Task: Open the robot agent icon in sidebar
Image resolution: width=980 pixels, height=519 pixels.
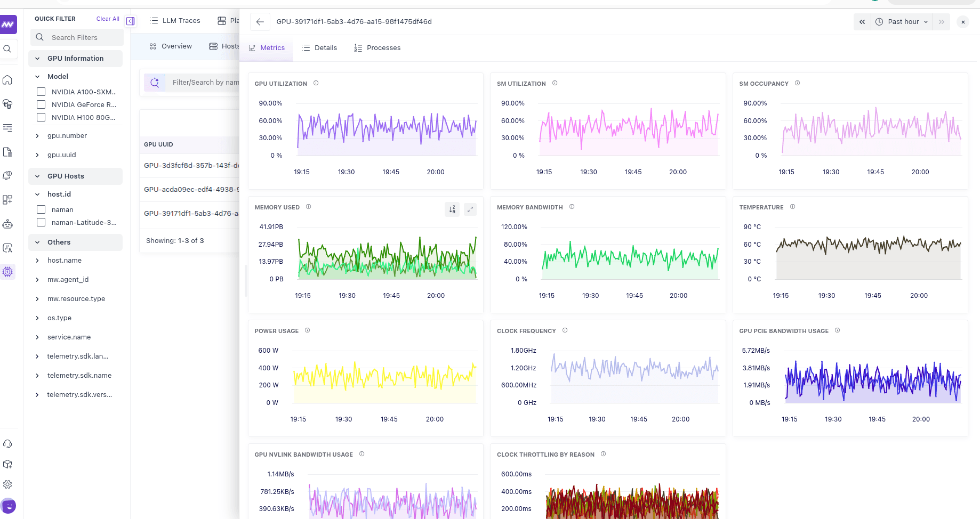Action: coord(7,224)
